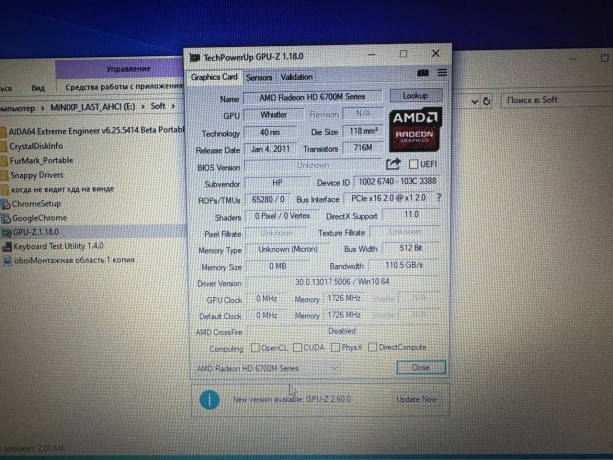Switch to the Graphics Card tab
Image resolution: width=613 pixels, height=460 pixels.
coord(214,77)
